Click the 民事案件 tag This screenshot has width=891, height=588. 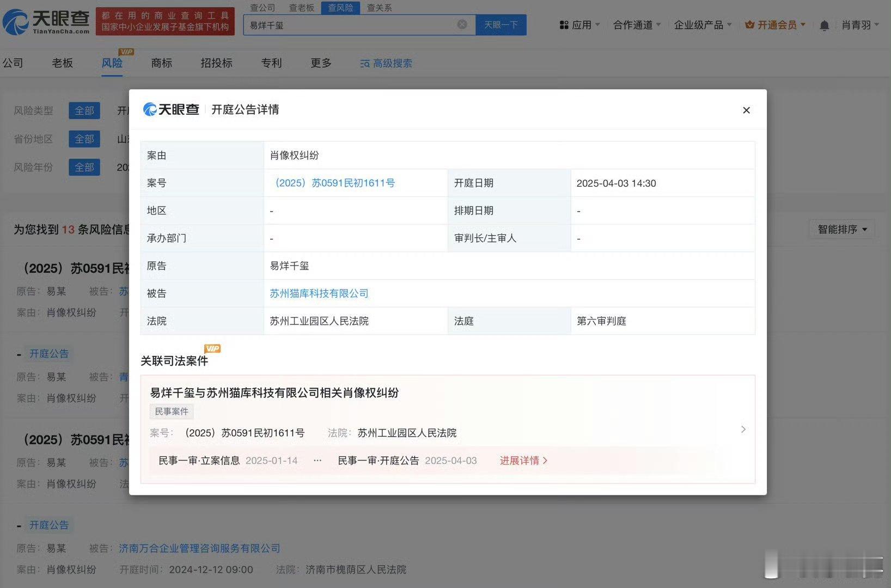[172, 412]
